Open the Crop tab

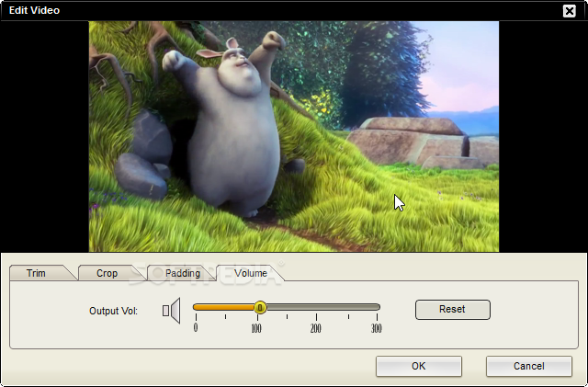[x=107, y=273]
